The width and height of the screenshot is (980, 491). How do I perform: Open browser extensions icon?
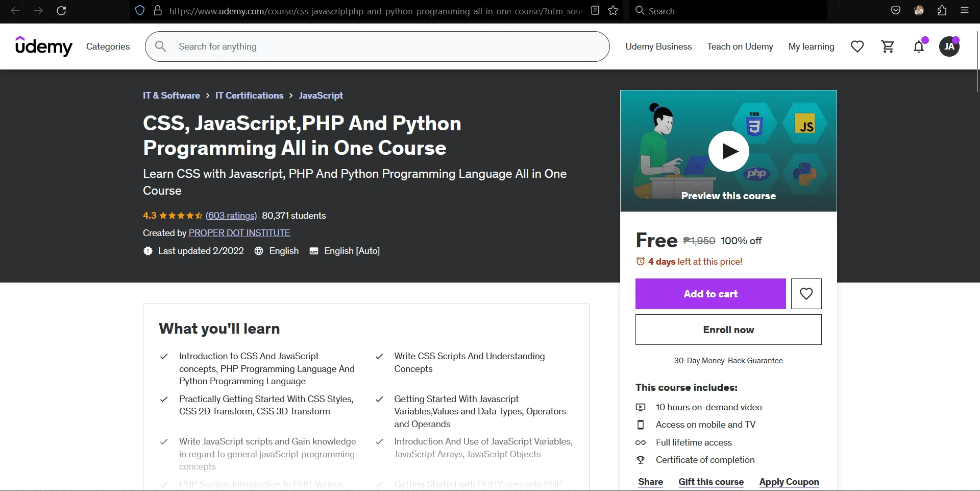[942, 11]
